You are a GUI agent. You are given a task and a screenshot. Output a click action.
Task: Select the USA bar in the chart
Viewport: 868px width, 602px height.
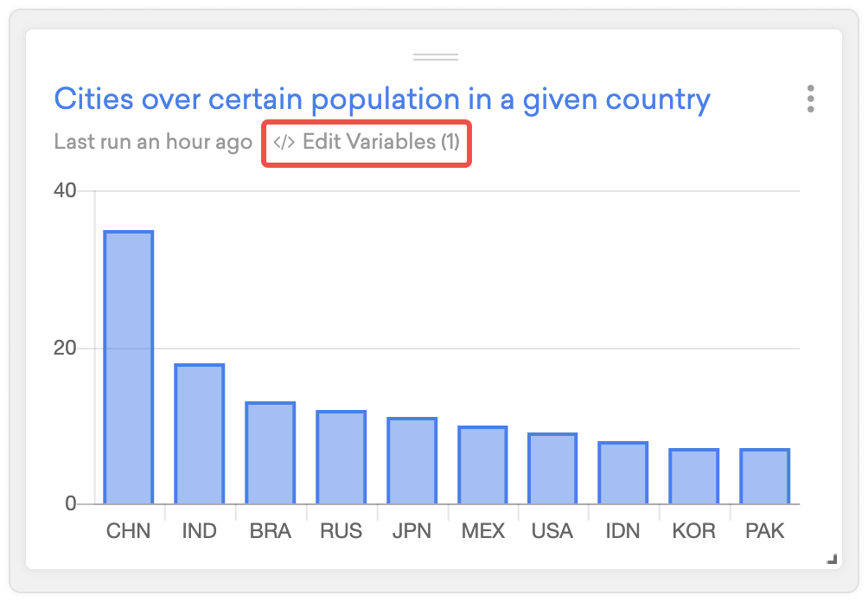coord(552,469)
